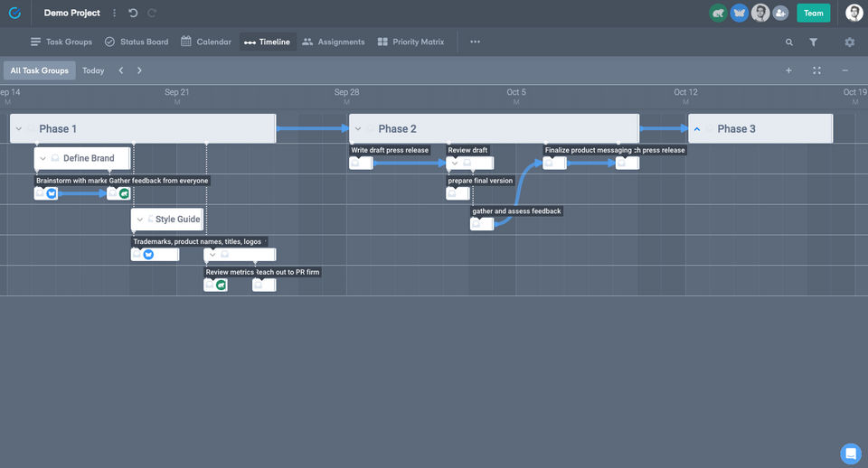
Task: Go to previous timeline period arrow
Action: coord(120,70)
